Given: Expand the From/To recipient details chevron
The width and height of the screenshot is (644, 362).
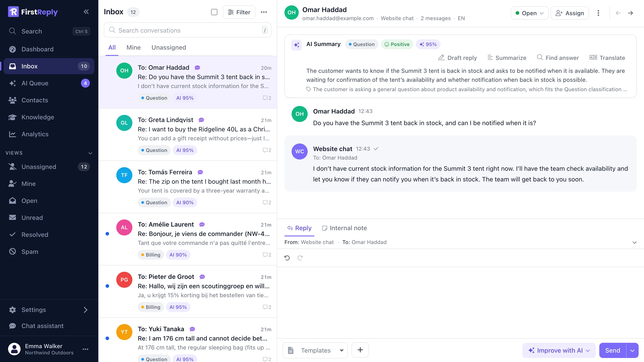Looking at the screenshot, I should tap(634, 242).
